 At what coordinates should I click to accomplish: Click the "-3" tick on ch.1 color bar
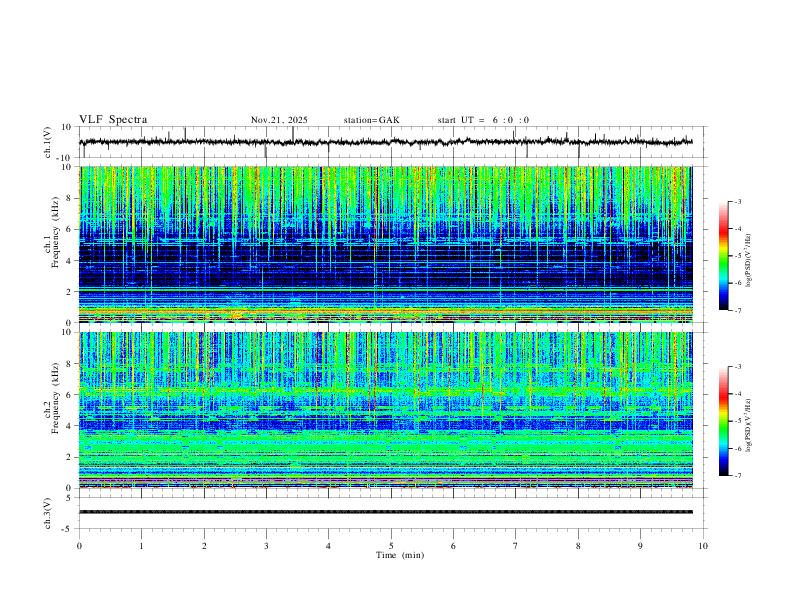(738, 201)
